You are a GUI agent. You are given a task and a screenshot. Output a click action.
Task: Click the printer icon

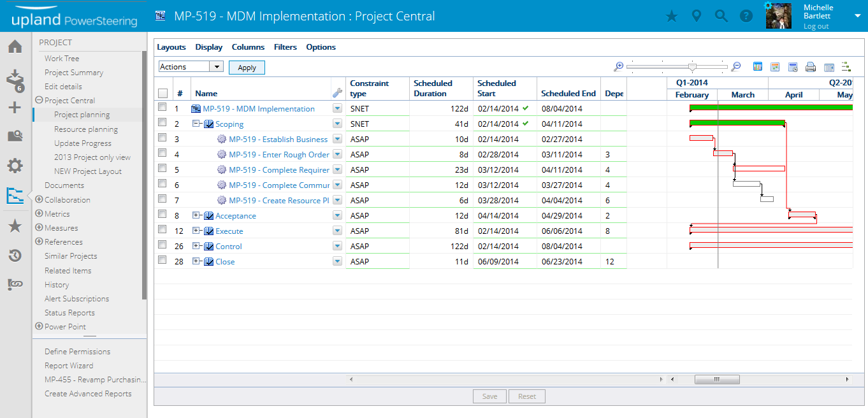click(811, 66)
